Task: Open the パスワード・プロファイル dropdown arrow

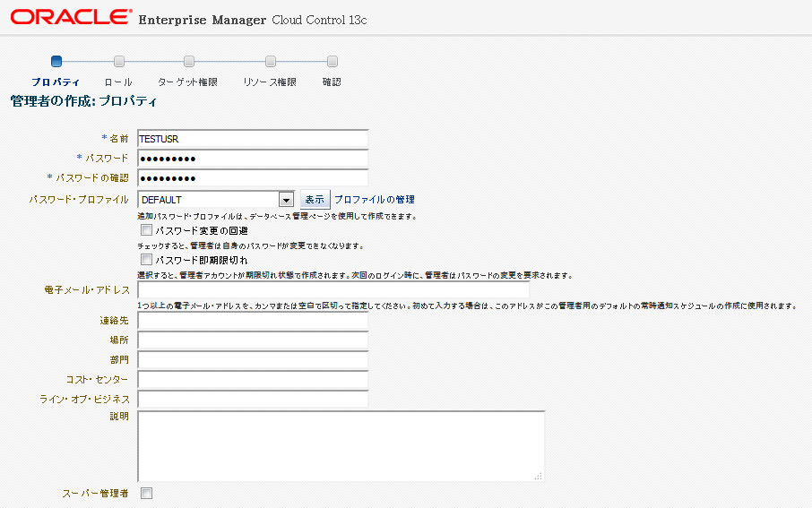Action: pos(286,200)
